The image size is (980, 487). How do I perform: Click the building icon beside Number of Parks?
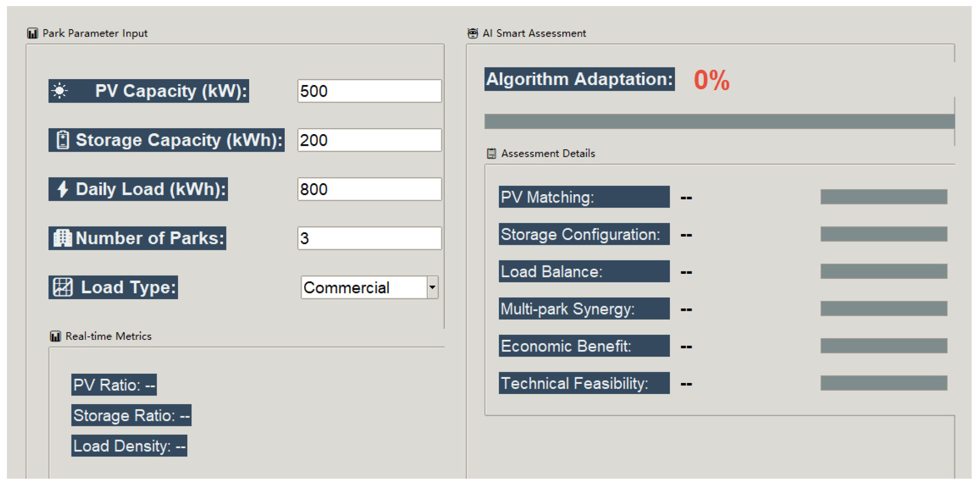62,238
